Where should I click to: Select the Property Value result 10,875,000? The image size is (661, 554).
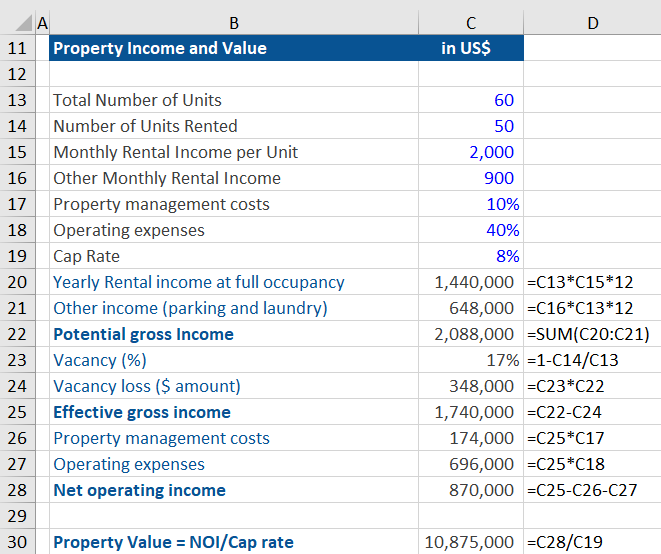[x=470, y=542]
